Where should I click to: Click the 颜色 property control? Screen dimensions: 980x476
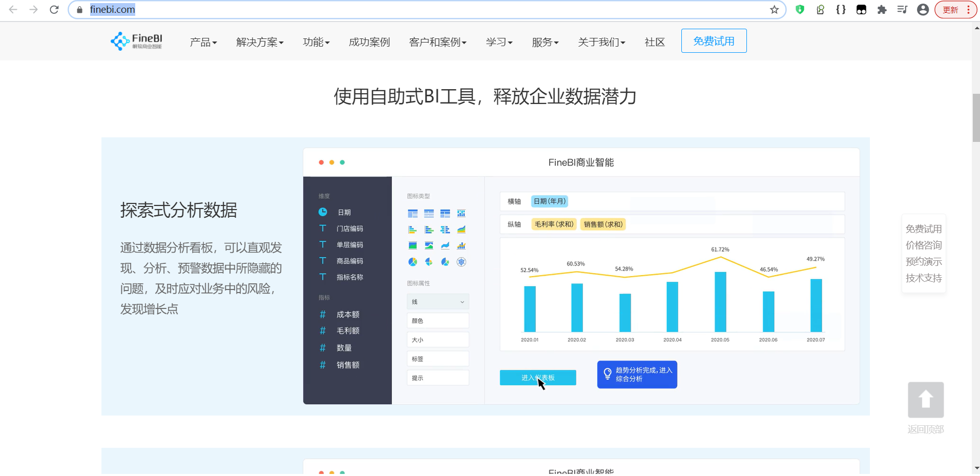coord(437,320)
